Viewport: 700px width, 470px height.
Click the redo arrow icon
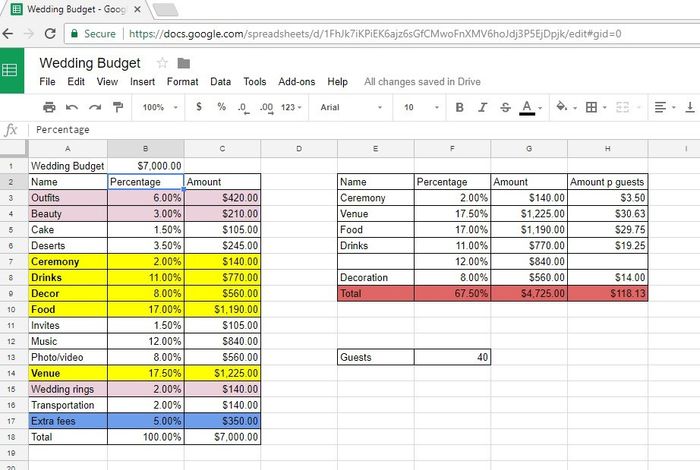point(95,107)
